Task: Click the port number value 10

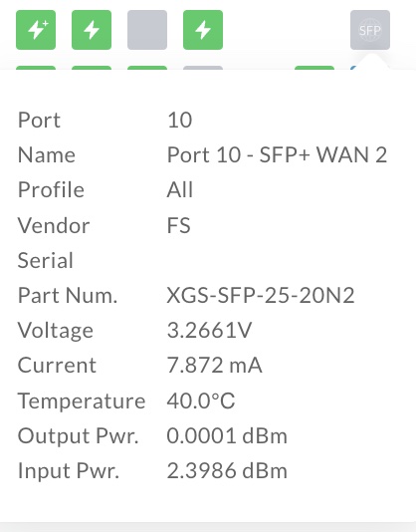Action: click(x=180, y=120)
